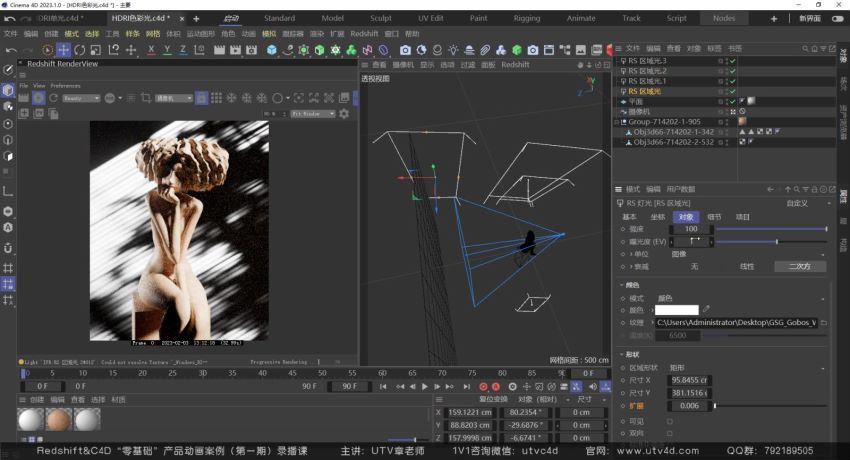Select Obj3d66-714202-1-342 in object list

[x=674, y=132]
